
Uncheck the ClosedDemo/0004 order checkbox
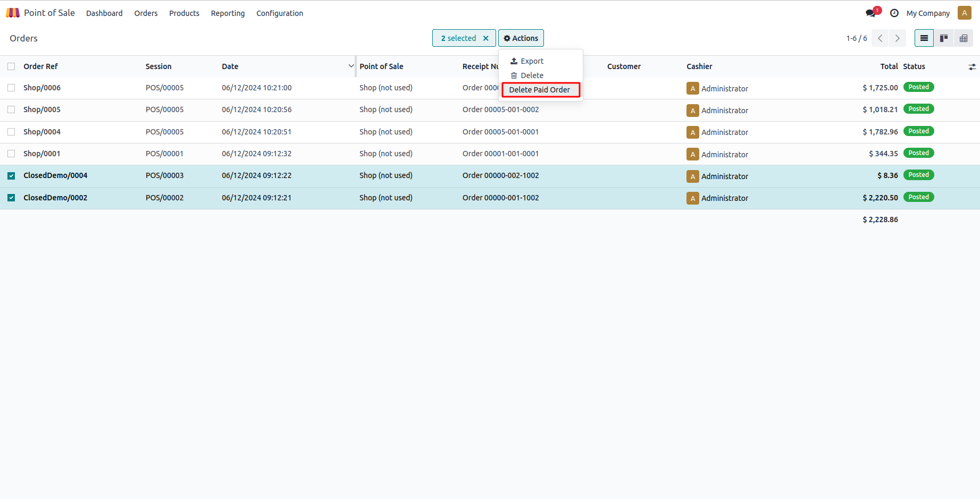11,176
